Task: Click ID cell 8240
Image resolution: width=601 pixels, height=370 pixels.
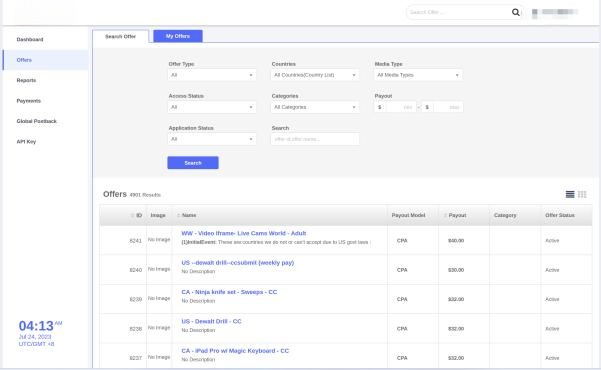Action: [x=136, y=270]
